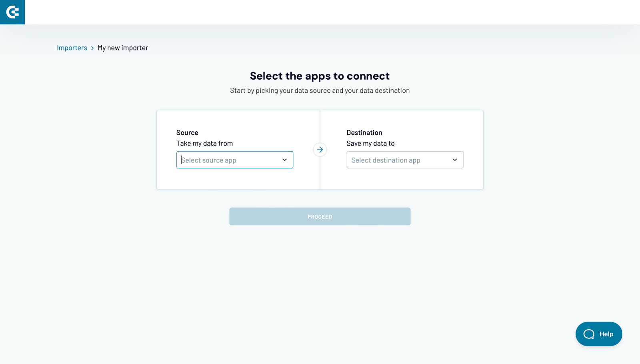The width and height of the screenshot is (640, 364).
Task: Click the breadcrumb chevron separator icon
Action: 92,48
